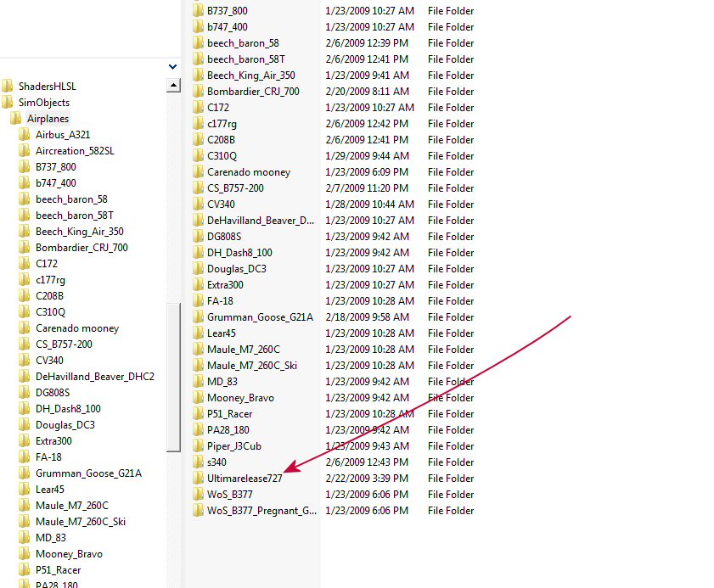Click the folder icon beside Lear45 in tree

pos(25,489)
